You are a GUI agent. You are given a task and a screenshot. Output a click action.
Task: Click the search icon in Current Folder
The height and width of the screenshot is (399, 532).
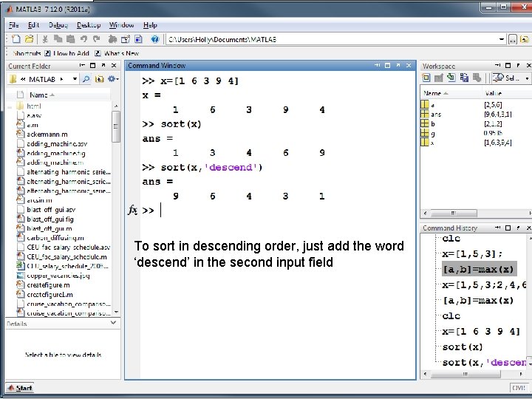(86, 79)
